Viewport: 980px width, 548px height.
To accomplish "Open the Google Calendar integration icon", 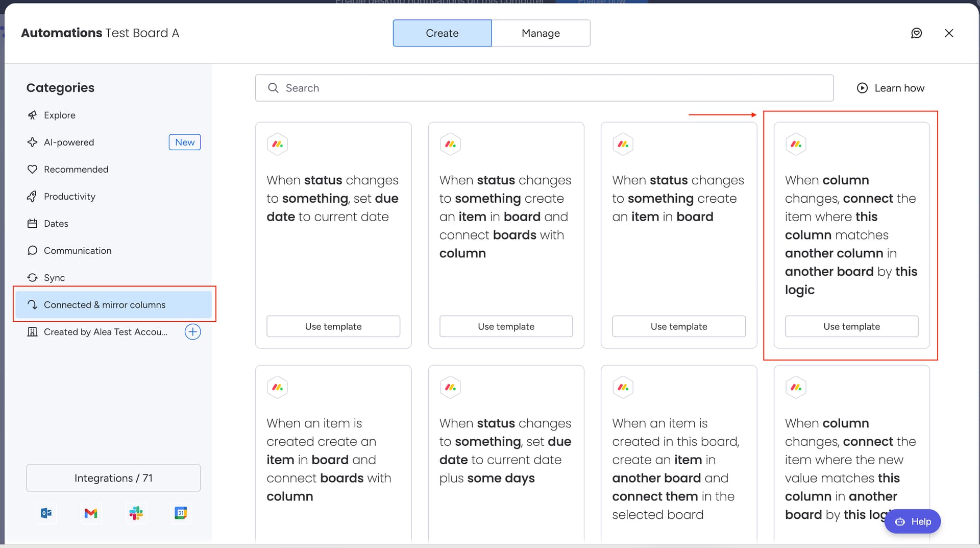I will click(x=181, y=513).
